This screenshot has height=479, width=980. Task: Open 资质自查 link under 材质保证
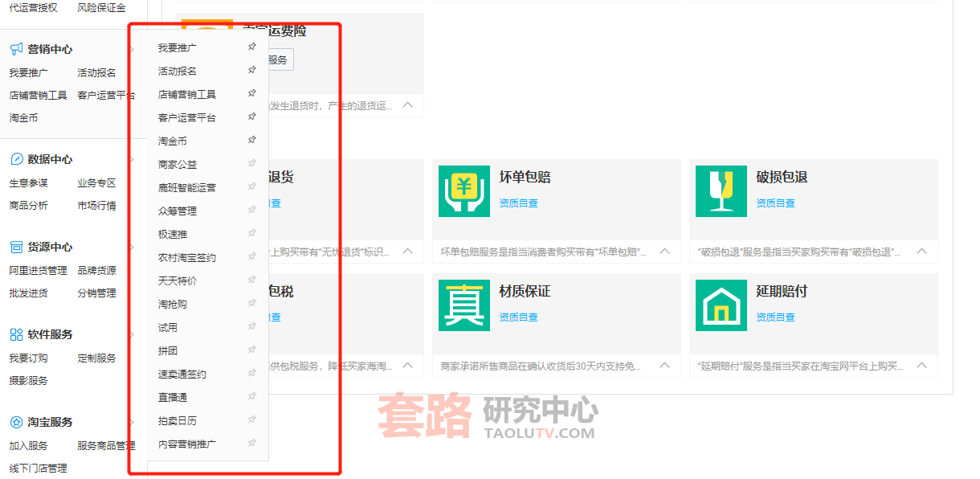[x=518, y=317]
